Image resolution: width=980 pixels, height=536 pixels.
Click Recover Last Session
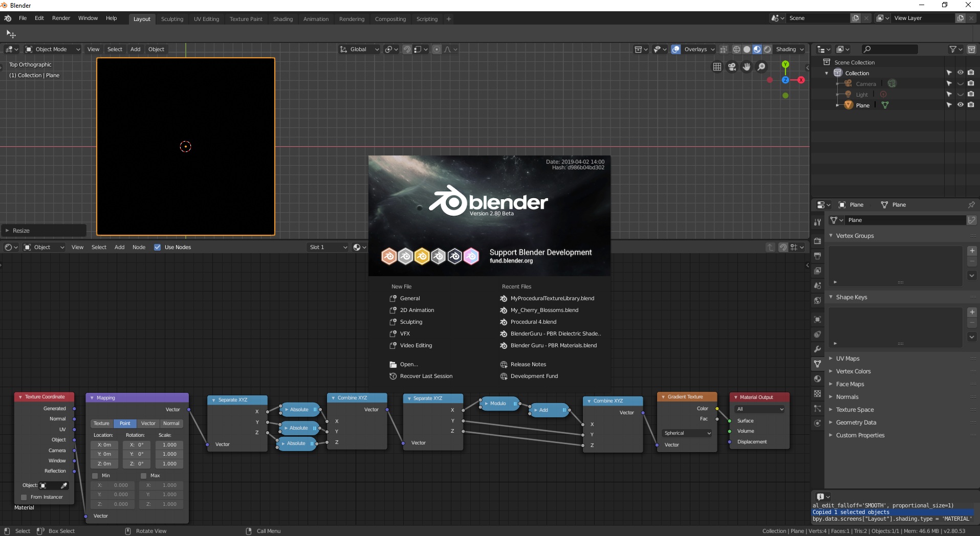426,376
